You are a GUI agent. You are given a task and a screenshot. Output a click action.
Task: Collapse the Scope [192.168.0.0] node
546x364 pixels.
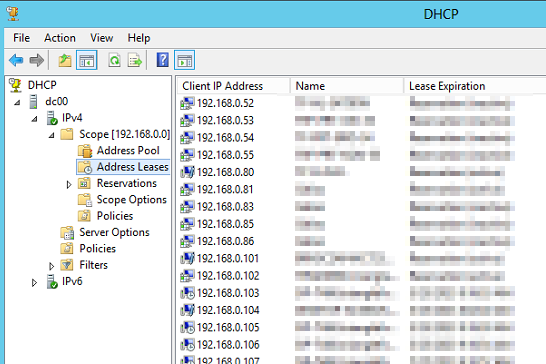(x=52, y=135)
